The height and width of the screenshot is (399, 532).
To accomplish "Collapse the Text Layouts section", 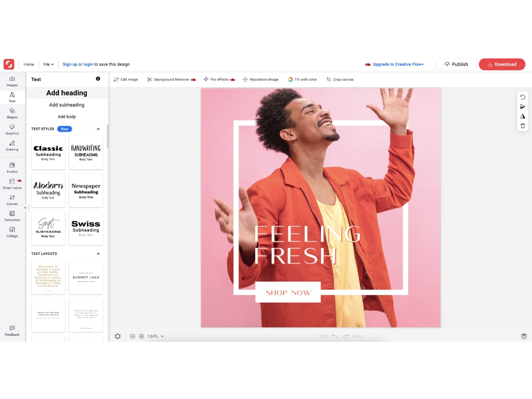I will point(98,254).
